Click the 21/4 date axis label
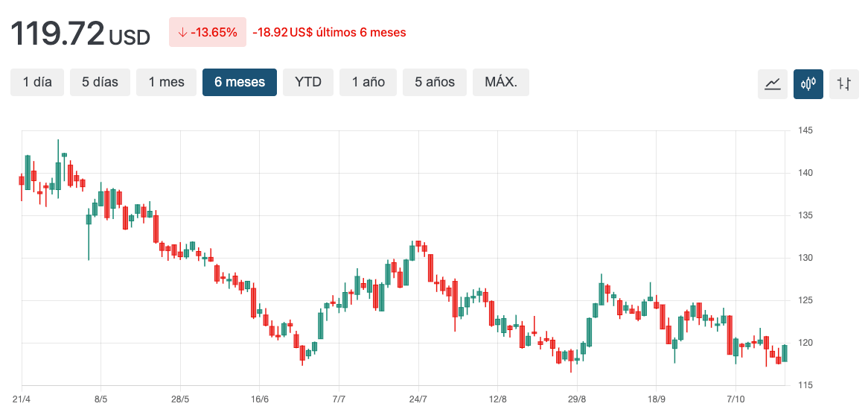Viewport: 868px width, 418px height. [22, 399]
